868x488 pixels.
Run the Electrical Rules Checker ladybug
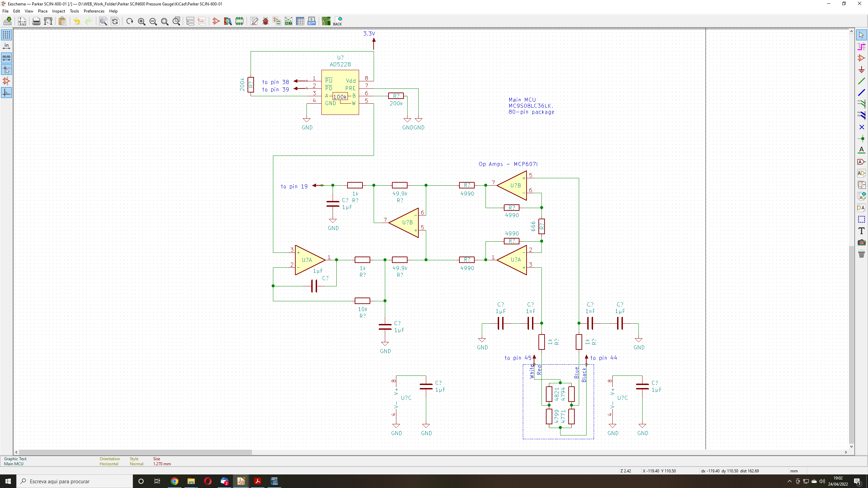(x=265, y=21)
